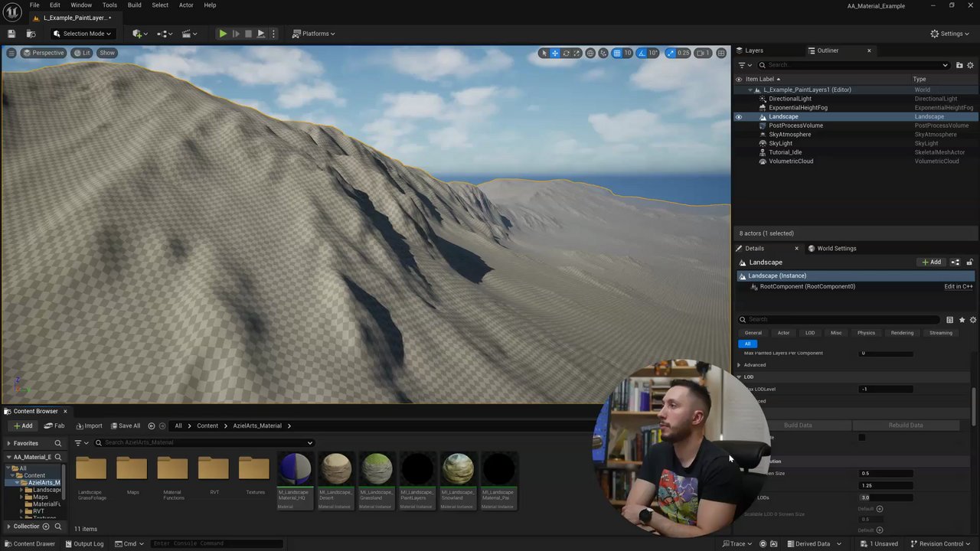Click the green Play button
Viewport: 980px width, 551px height.
pos(223,34)
